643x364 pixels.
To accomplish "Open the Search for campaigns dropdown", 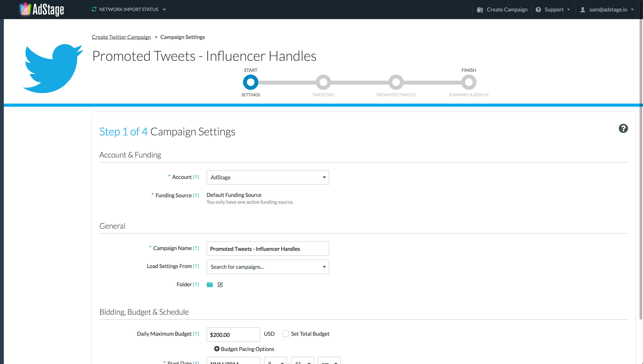I will point(268,267).
